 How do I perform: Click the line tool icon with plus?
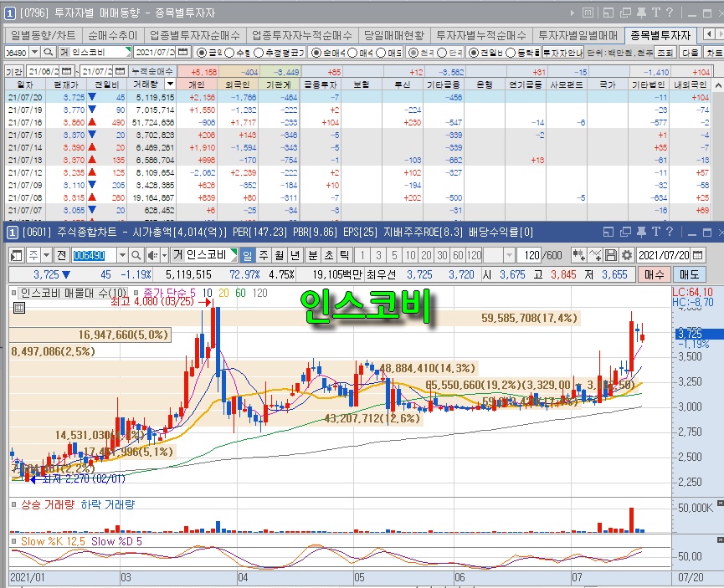595,255
